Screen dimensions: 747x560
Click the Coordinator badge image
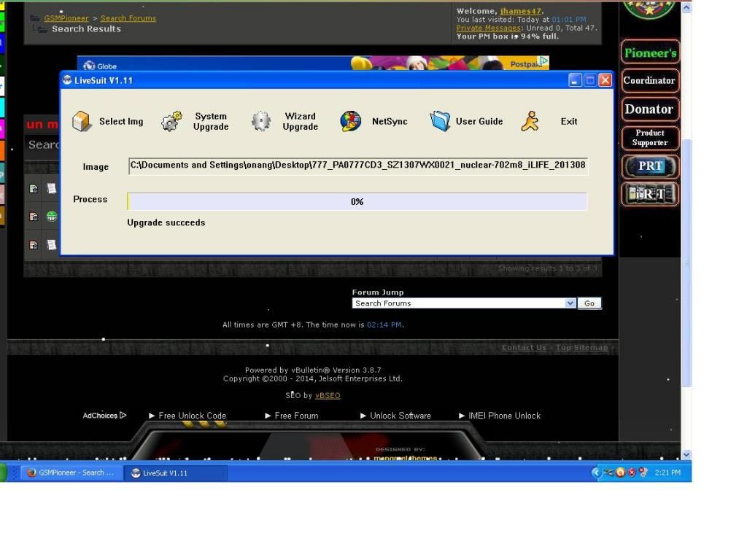(650, 81)
